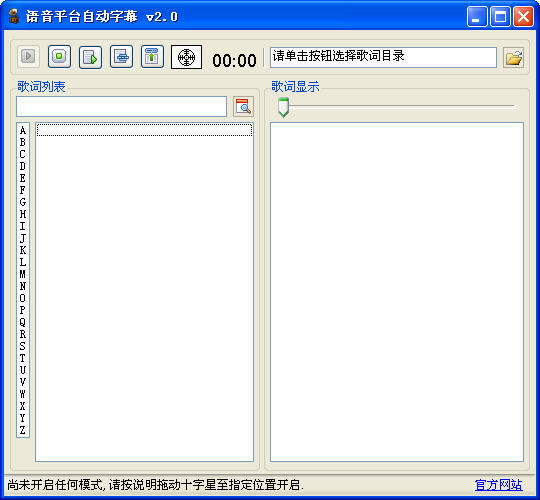Screen dimensions: 540x500
Task: Click the green stop button in toolbar
Action: point(59,56)
